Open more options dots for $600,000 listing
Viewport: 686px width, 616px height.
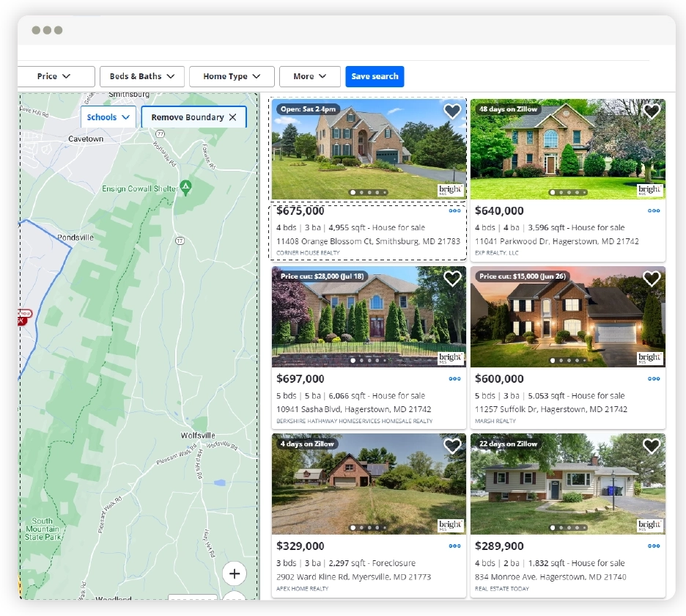pos(654,378)
